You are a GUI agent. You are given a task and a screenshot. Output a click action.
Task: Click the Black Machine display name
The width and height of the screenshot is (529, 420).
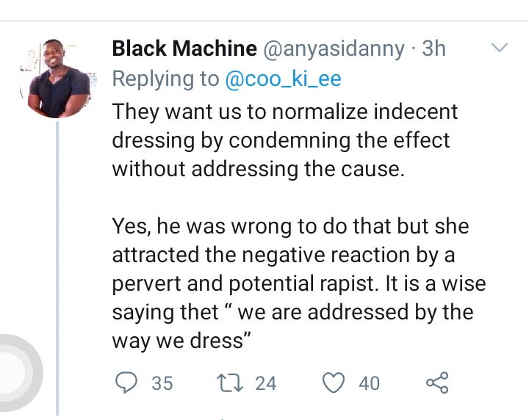tap(184, 49)
